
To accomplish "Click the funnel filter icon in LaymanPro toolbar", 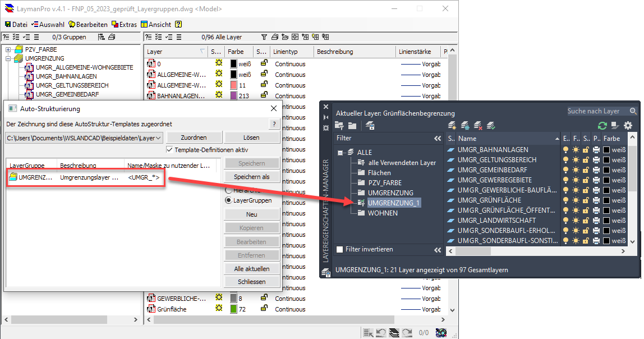I will tap(264, 38).
